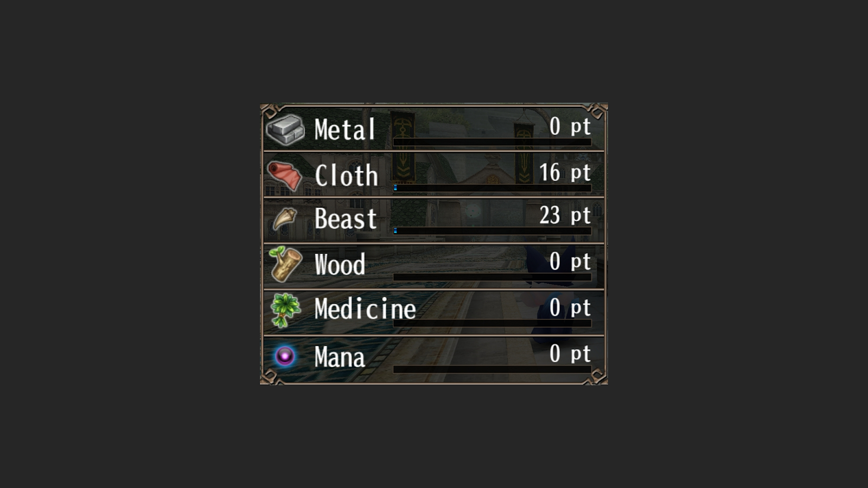Click the Medicine 0 pt value
868x488 pixels.
click(x=570, y=308)
